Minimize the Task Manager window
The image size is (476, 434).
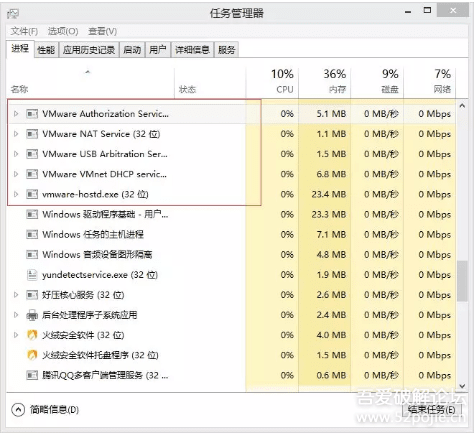[x=408, y=12]
